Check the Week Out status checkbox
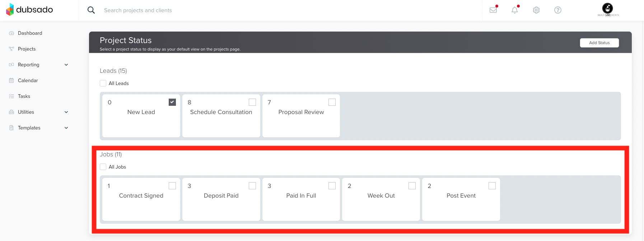 [412, 186]
